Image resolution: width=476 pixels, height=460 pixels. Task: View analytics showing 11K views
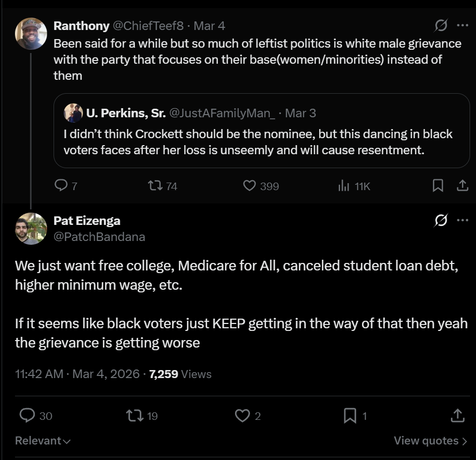point(343,186)
